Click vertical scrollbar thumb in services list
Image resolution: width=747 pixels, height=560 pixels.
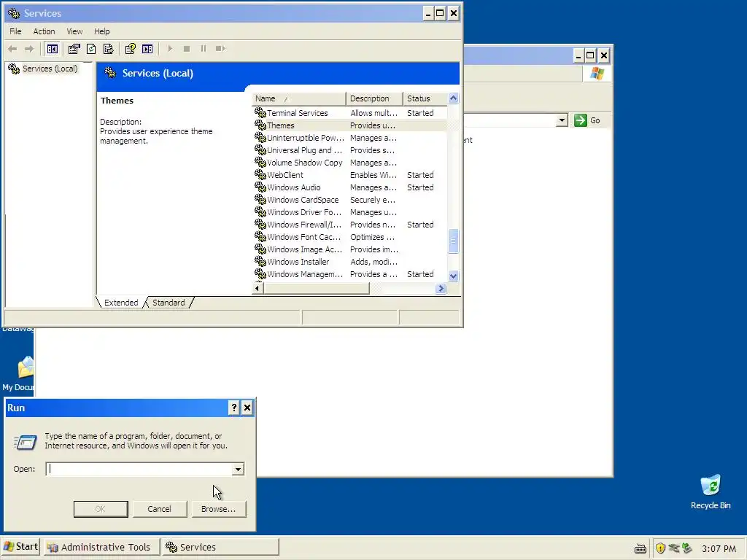453,241
